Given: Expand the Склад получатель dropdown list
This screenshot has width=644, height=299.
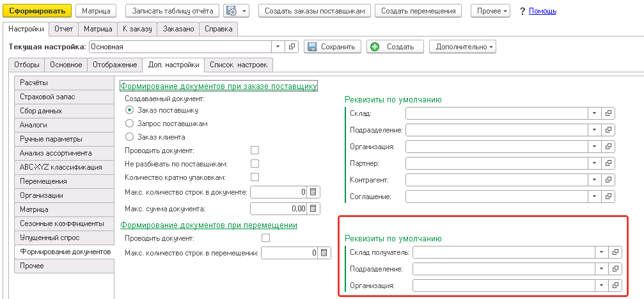Looking at the screenshot, I should [x=602, y=252].
